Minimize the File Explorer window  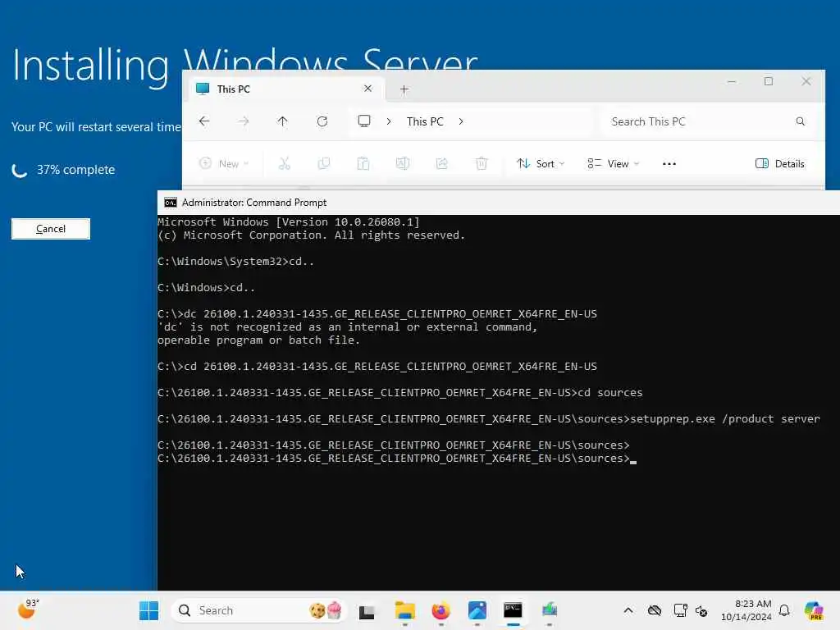point(732,81)
